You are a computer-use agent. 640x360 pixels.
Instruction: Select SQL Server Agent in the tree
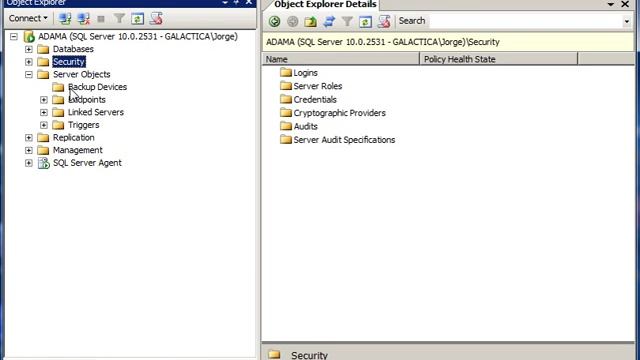pos(87,163)
